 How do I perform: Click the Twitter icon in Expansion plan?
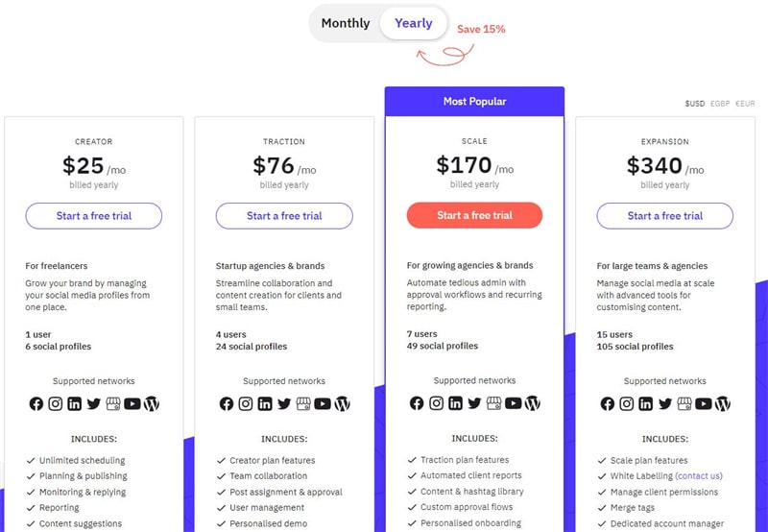(x=664, y=403)
